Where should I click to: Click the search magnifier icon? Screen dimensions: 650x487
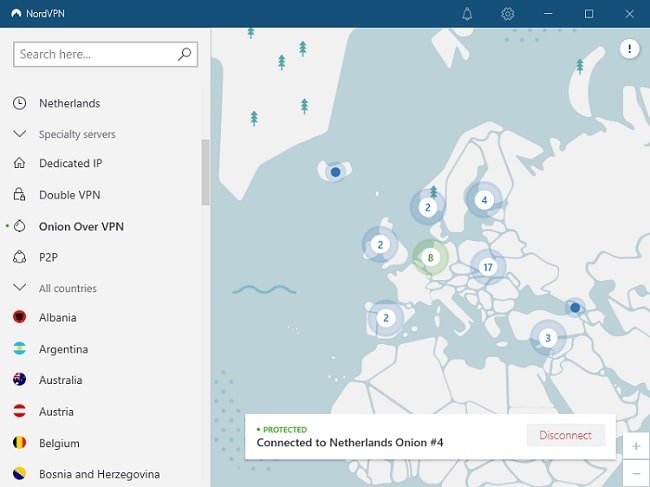[184, 54]
